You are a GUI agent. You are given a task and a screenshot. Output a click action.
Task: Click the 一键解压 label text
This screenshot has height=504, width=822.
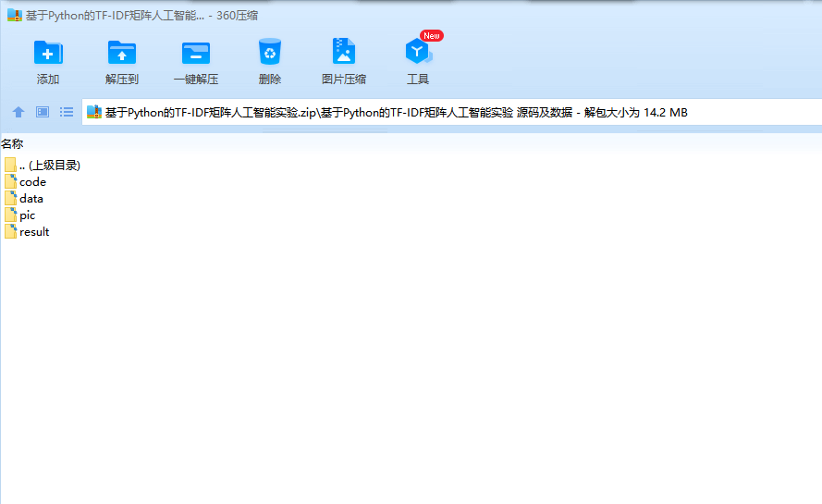click(195, 80)
